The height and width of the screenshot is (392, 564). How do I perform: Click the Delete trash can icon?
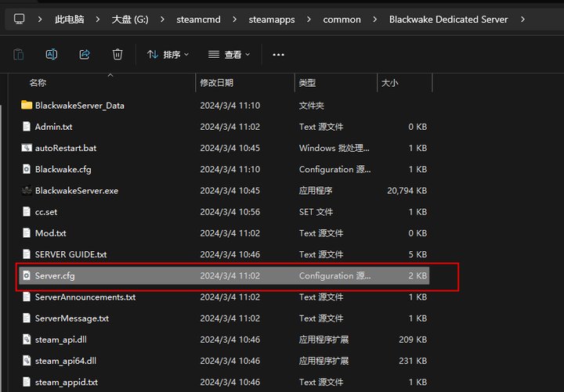(117, 55)
